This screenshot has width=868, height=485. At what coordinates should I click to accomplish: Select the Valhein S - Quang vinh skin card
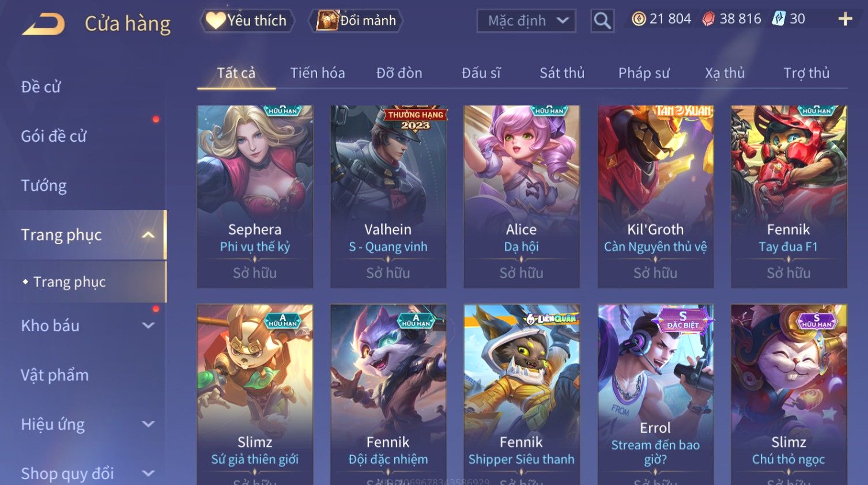point(388,196)
